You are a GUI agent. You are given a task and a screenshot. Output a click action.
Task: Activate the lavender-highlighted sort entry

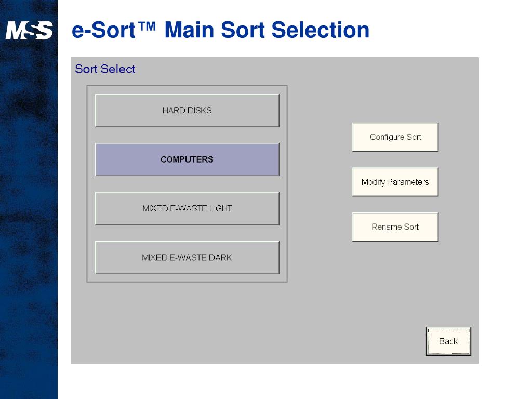pyautogui.click(x=187, y=159)
